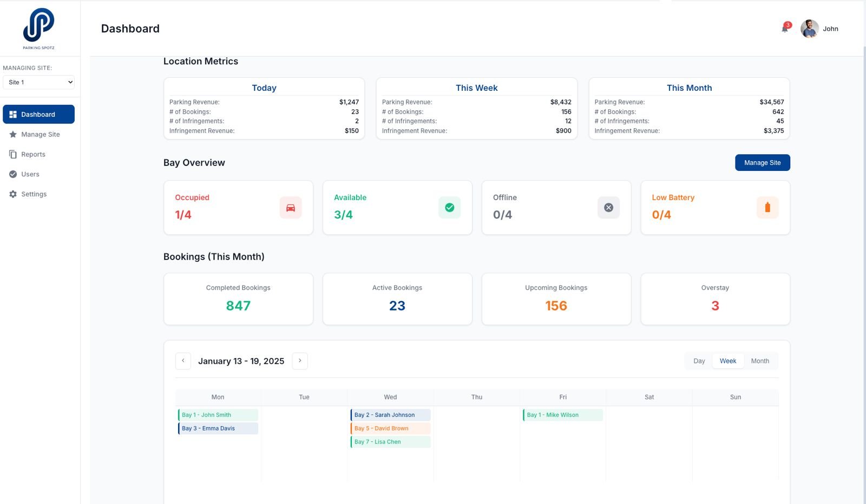Click the Thu column header
The height and width of the screenshot is (504, 866).
tap(477, 397)
